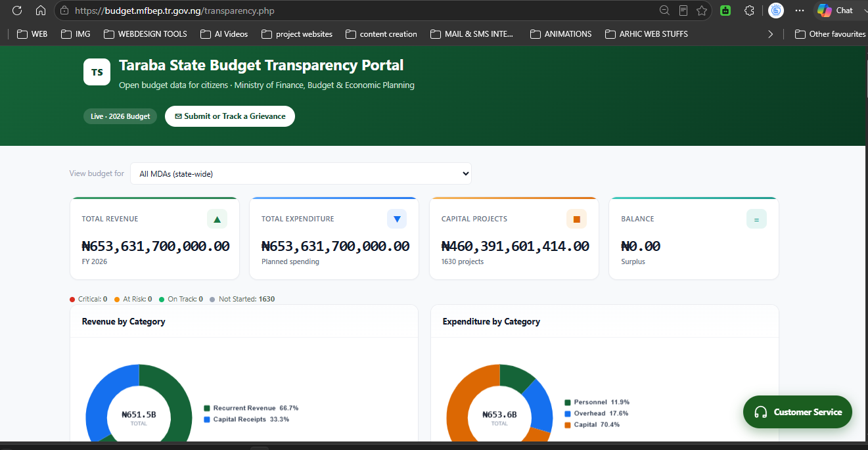Click Total Expenditure down-triangle icon
The image size is (868, 450).
(397, 219)
